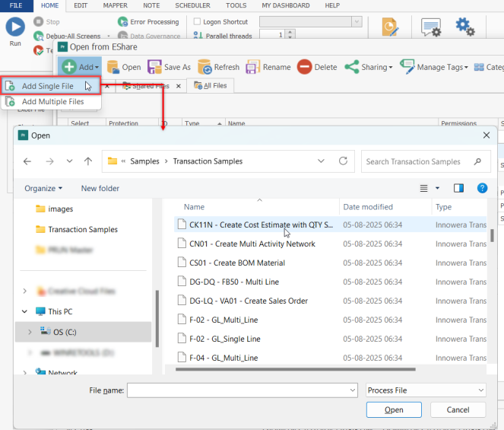Open the view options dropdown arrow
This screenshot has height=430, width=504.
click(437, 188)
